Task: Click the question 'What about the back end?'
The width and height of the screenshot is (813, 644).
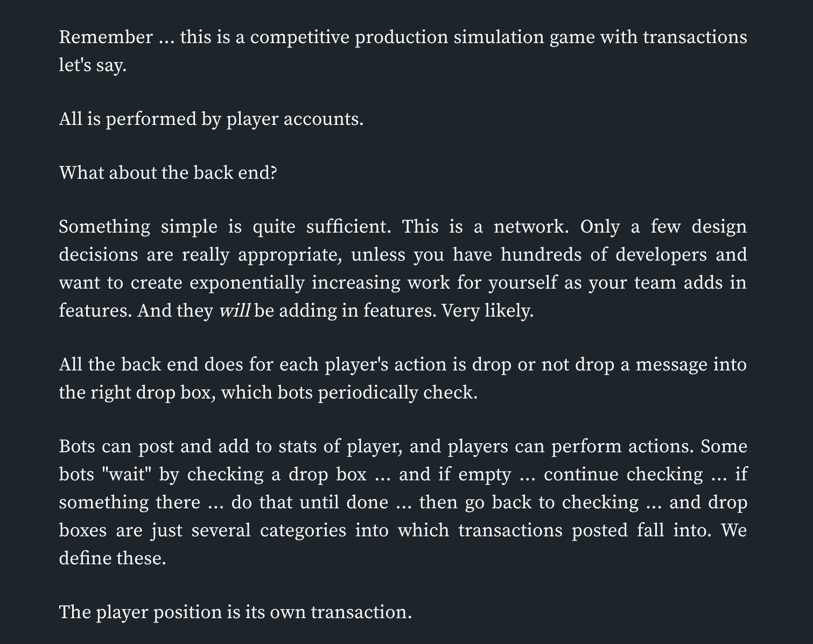Action: pos(167,173)
